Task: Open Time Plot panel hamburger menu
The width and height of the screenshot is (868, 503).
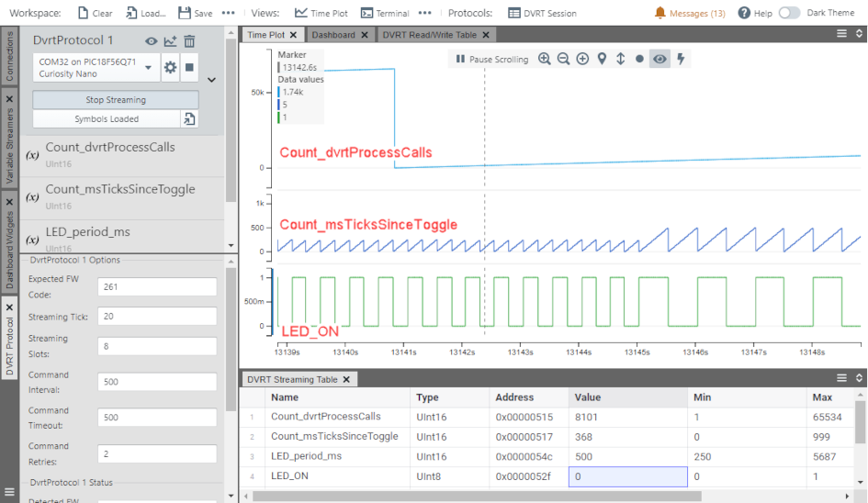Action: pyautogui.click(x=842, y=34)
